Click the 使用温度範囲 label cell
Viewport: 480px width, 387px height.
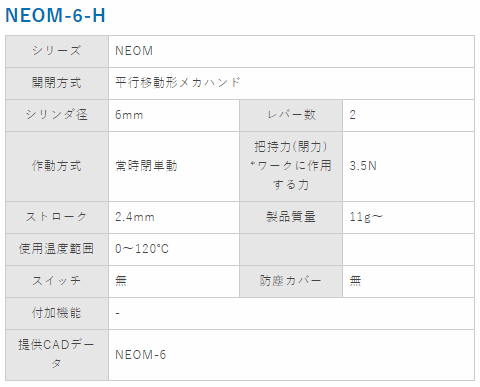(57, 249)
